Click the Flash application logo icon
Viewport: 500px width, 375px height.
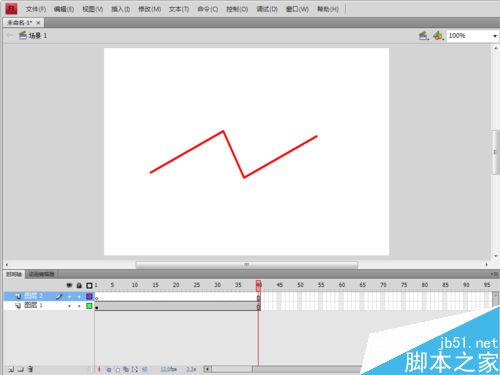pos(11,9)
